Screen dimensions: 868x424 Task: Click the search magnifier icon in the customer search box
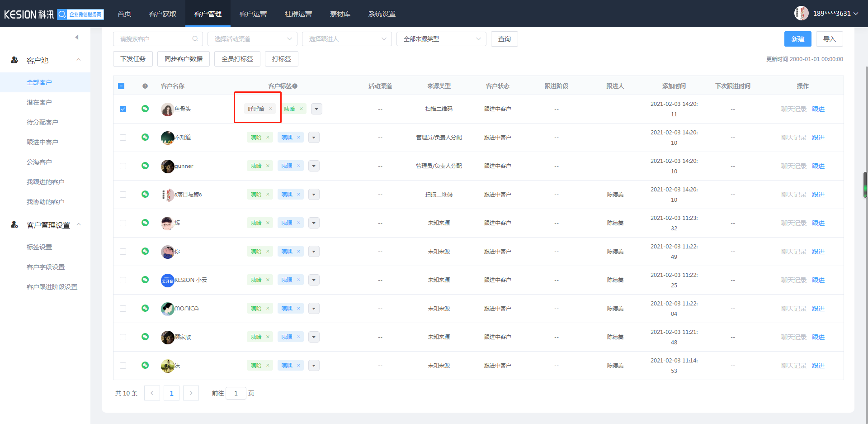coord(195,39)
